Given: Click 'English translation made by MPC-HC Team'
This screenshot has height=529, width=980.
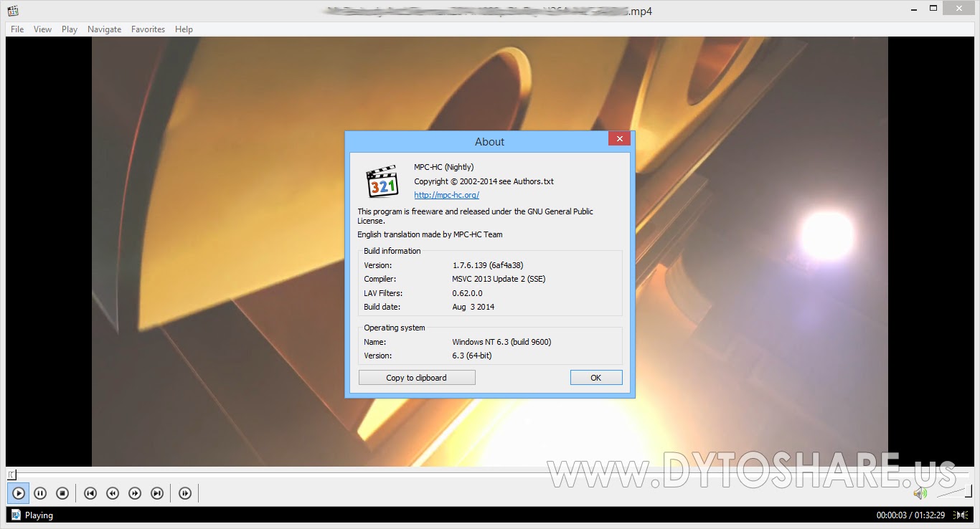Looking at the screenshot, I should pyautogui.click(x=430, y=234).
